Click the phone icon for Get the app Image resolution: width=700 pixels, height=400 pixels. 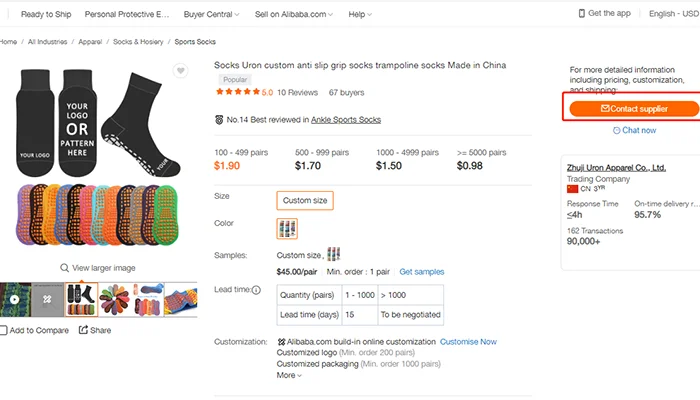click(582, 14)
